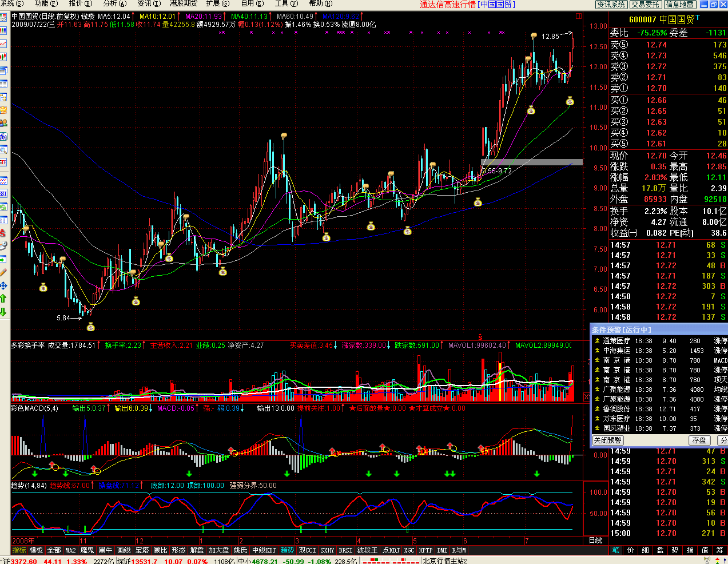Image resolution: width=728 pixels, height=564 pixels.
Task: Select the 画线 tab
Action: [124, 550]
